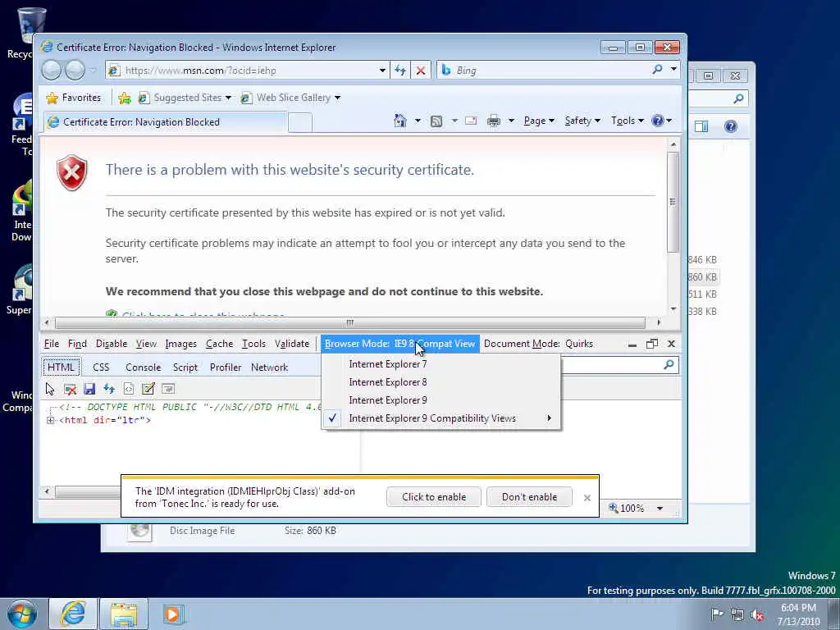Click developer tools search magnifier

669,365
